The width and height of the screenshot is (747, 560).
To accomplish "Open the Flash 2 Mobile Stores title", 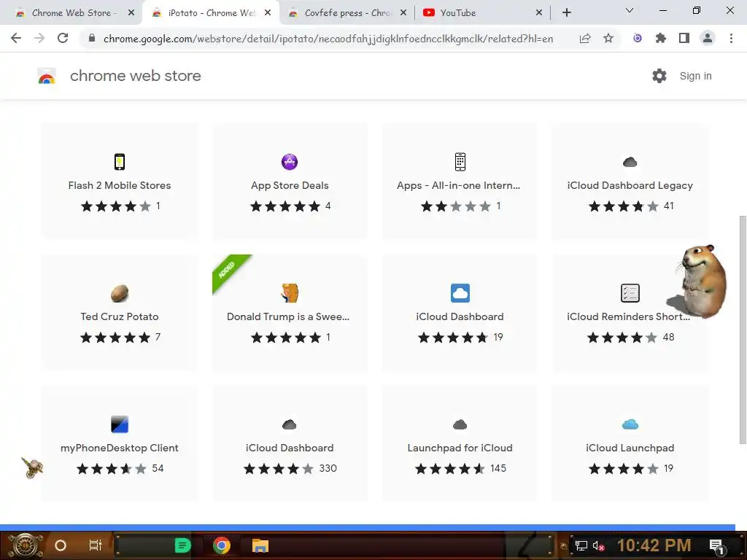I will coord(120,185).
